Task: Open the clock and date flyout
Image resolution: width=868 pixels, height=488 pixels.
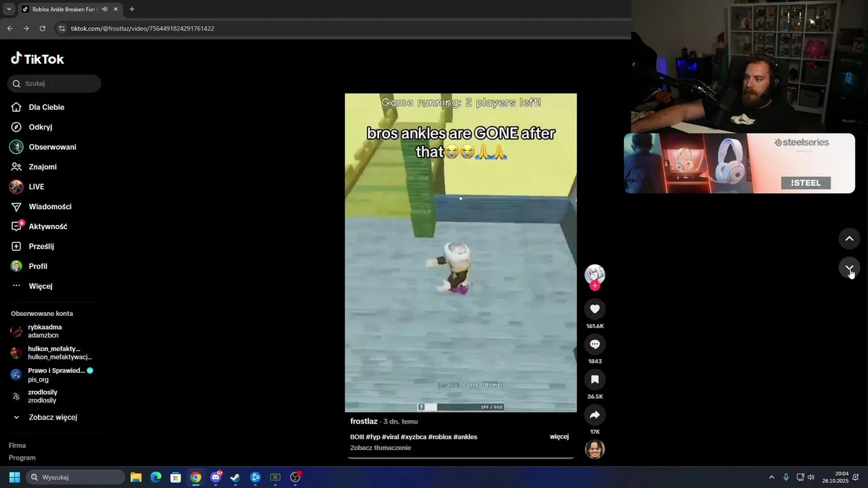Action: [835, 477]
